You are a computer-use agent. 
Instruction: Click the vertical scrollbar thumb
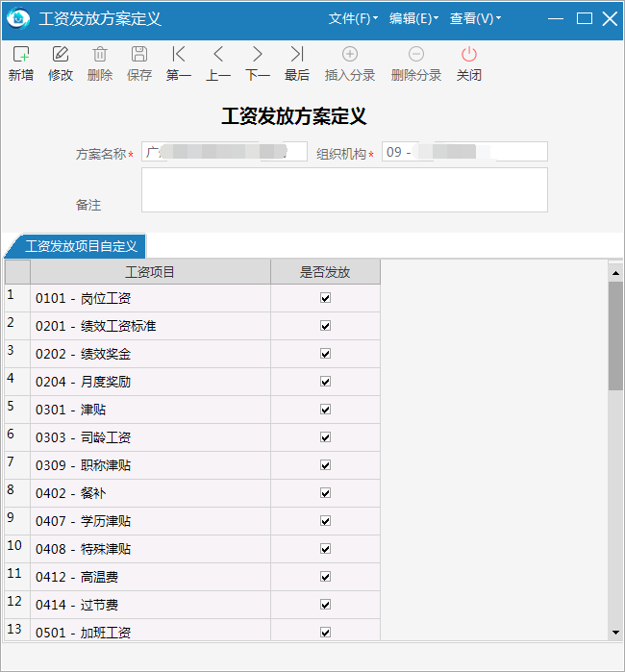click(x=615, y=336)
